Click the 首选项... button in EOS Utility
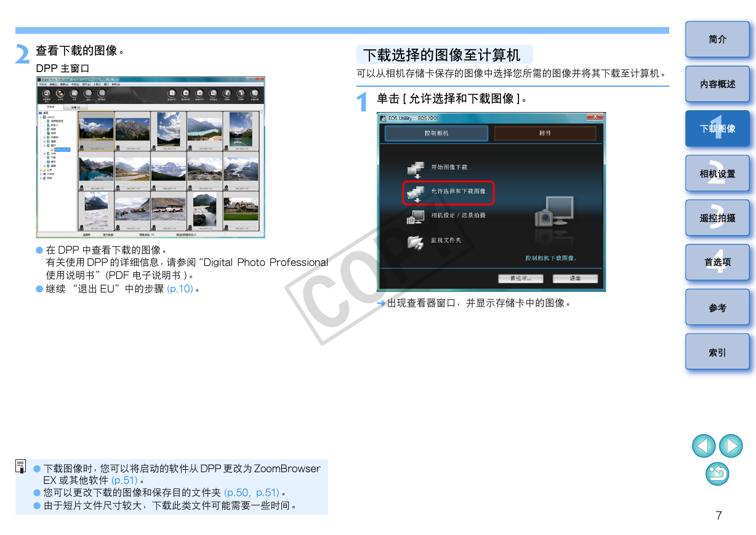This screenshot has width=756, height=535. pyautogui.click(x=520, y=279)
